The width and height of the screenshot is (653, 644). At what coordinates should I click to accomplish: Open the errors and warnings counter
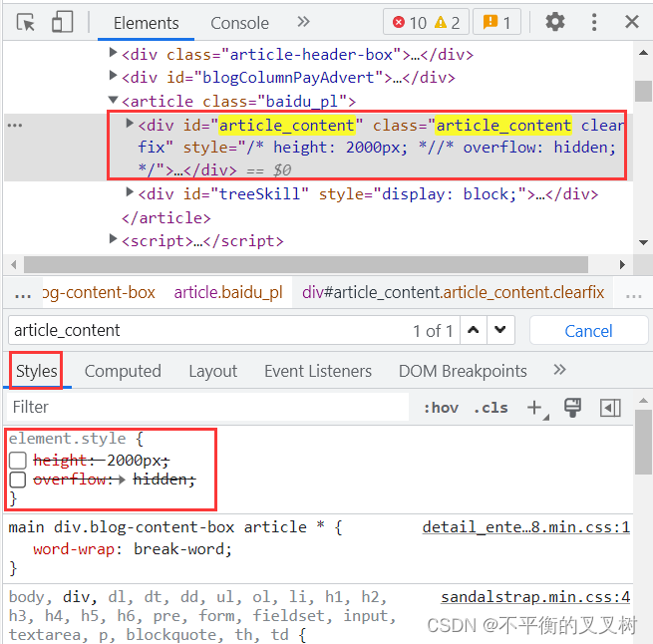point(426,22)
